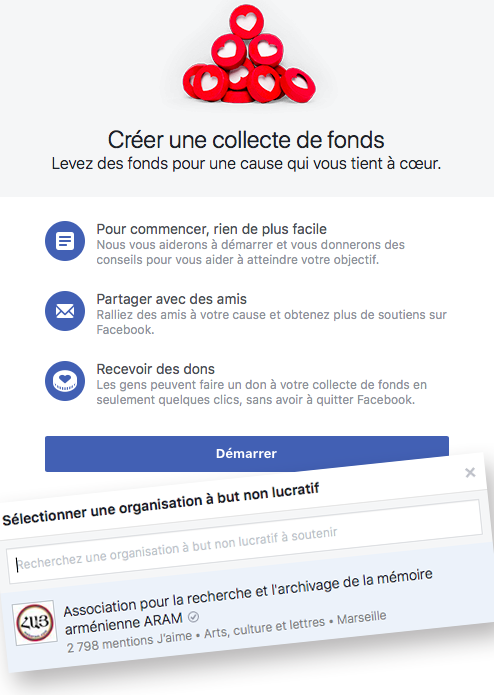This screenshot has width=494, height=695.
Task: Click the verified badge next to ARAM
Action: (194, 617)
